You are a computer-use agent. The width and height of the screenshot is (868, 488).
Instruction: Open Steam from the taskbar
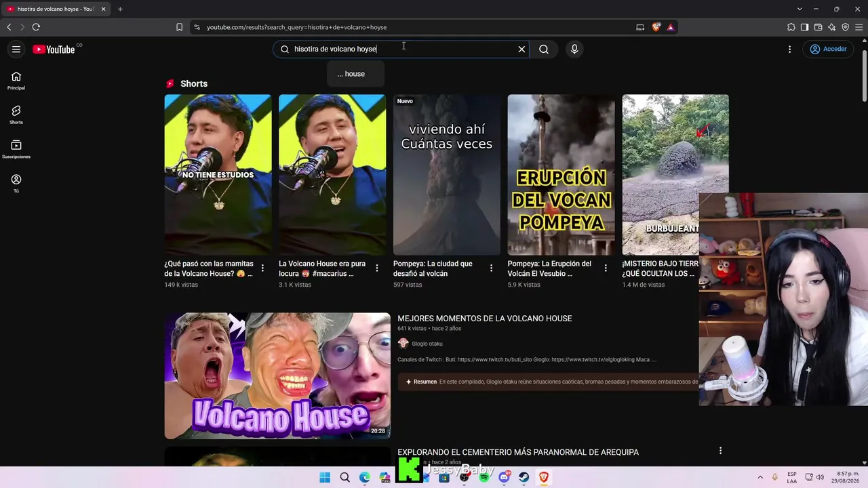coord(524,477)
